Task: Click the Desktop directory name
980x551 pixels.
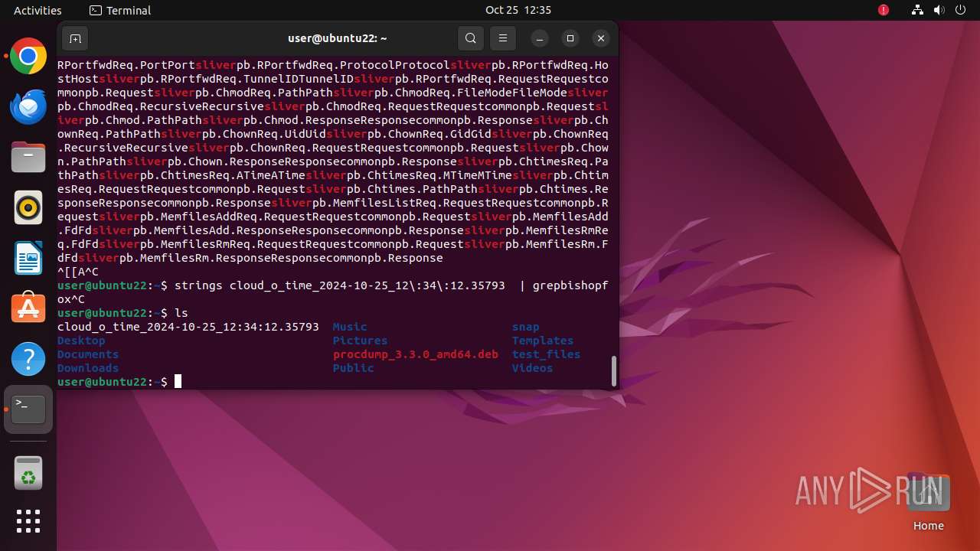Action: (x=81, y=341)
